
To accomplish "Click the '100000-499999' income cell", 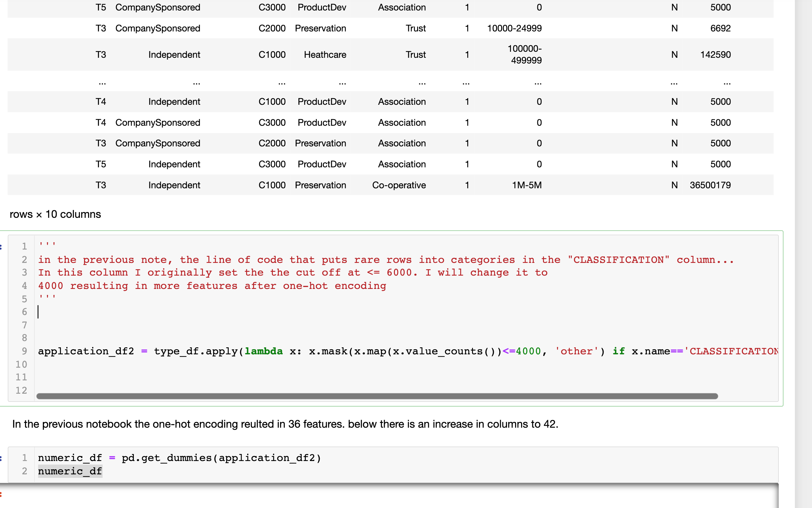I will (525, 54).
